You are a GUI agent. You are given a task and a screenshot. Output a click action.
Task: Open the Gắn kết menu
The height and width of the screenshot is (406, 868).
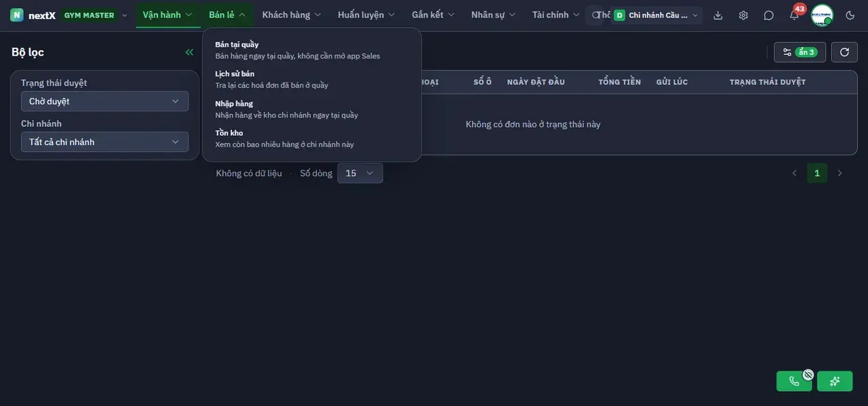(x=433, y=15)
